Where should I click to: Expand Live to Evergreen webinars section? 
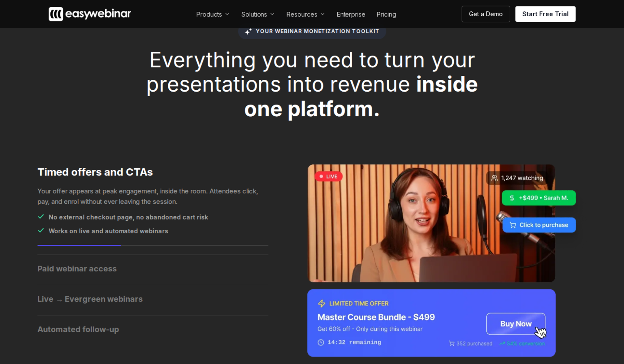[153, 299]
